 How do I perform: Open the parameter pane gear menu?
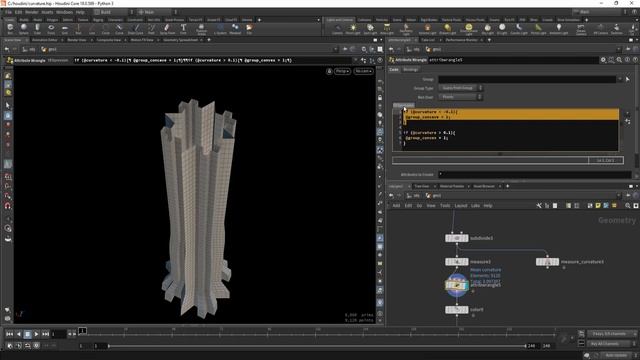point(603,60)
